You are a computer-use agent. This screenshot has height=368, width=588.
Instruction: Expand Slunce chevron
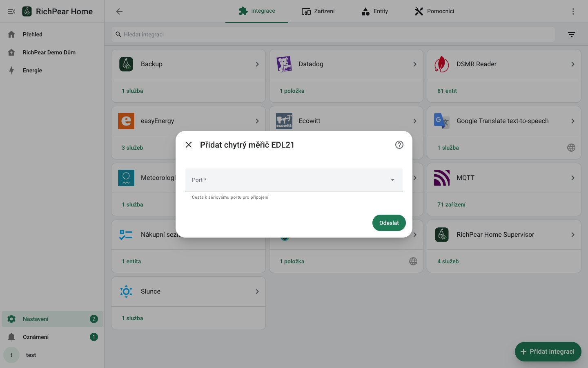257,292
